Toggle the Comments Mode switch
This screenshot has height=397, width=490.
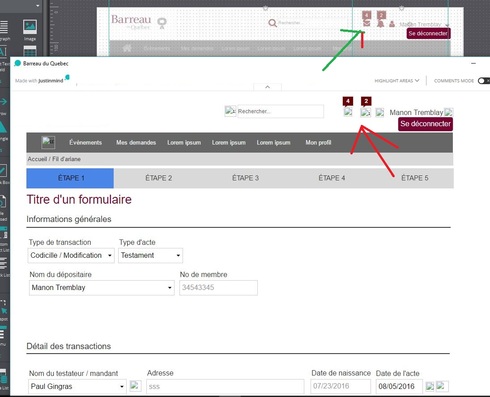pyautogui.click(x=484, y=81)
